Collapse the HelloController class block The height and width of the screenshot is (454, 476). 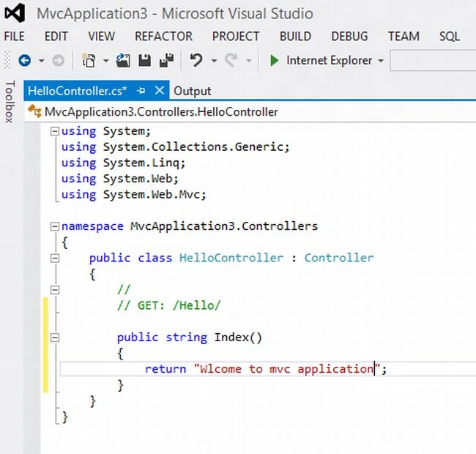click(55, 258)
